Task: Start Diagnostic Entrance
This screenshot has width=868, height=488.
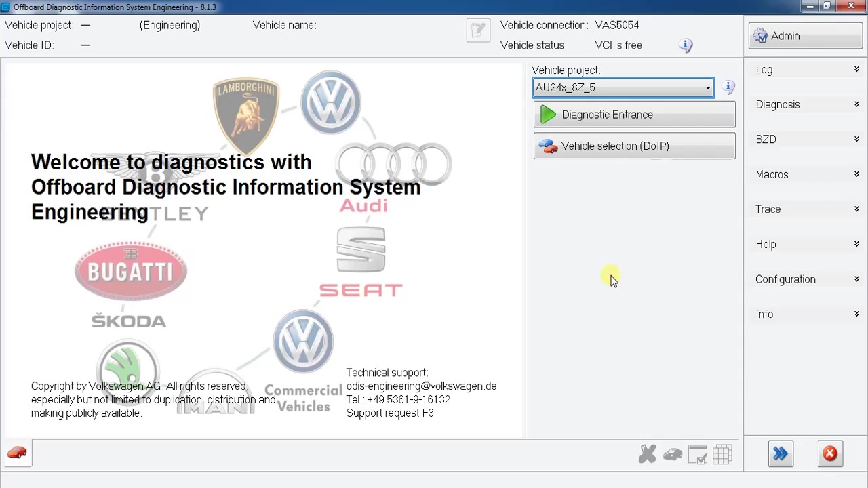Action: point(634,115)
